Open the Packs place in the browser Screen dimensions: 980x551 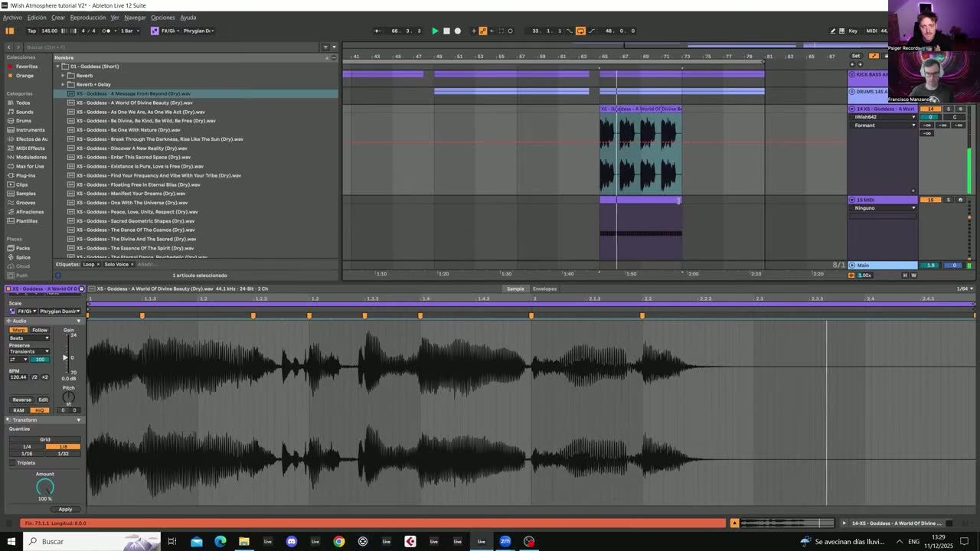pos(23,248)
